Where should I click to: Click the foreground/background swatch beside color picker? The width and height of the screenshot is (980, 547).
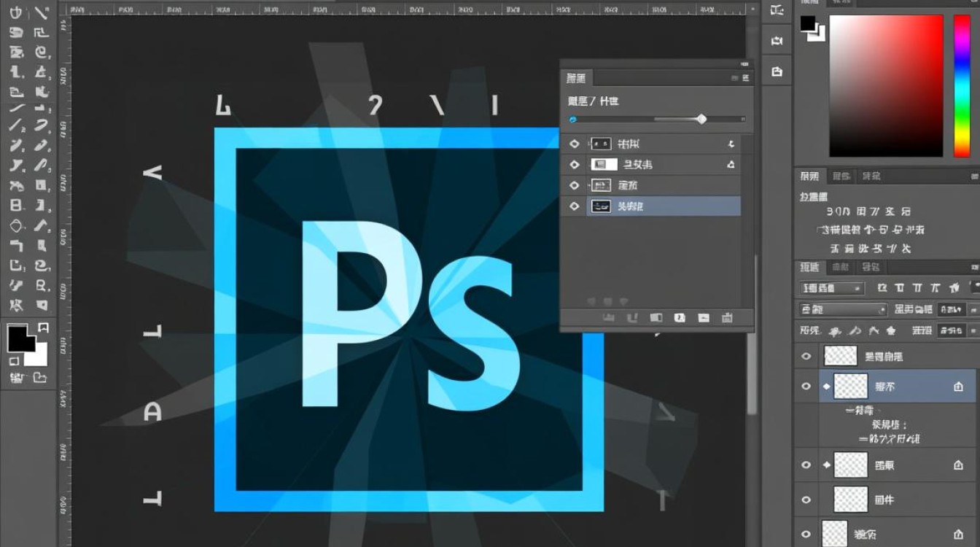click(812, 27)
